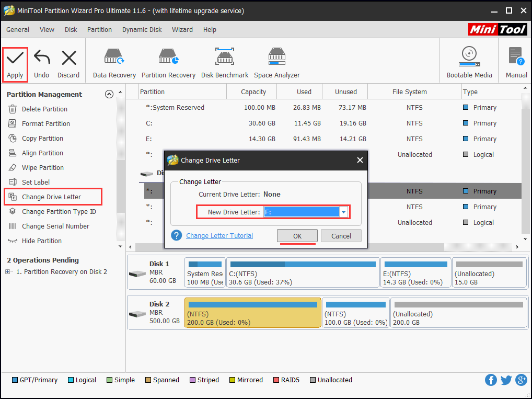Open the General menu
This screenshot has width=532, height=399.
[18, 29]
